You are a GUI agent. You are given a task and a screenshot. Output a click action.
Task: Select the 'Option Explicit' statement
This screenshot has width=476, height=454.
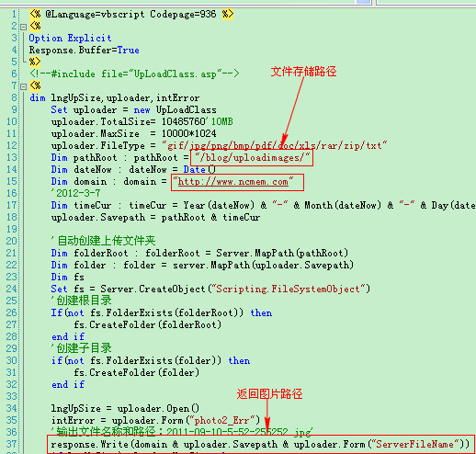[x=70, y=39]
